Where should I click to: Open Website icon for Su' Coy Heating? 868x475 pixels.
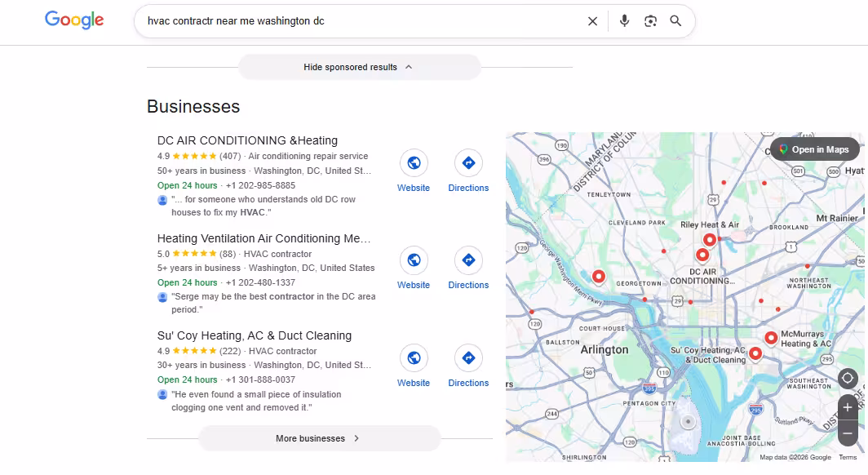[414, 357]
